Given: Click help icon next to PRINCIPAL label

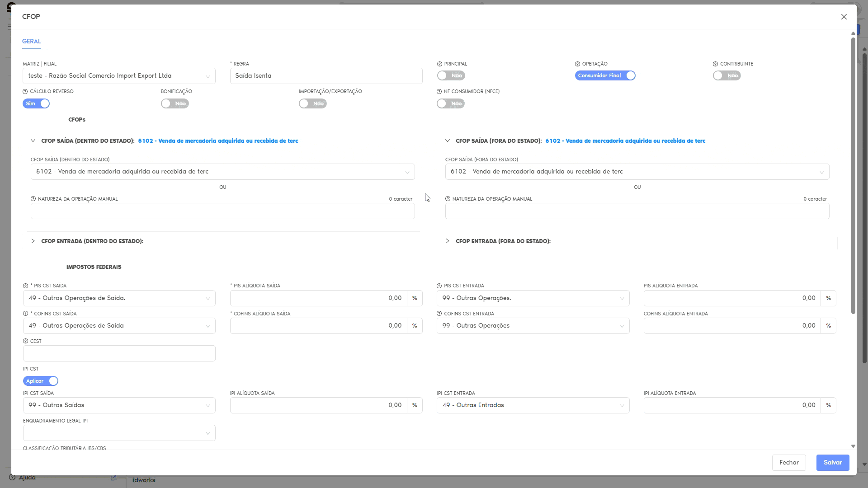Looking at the screenshot, I should coord(439,64).
